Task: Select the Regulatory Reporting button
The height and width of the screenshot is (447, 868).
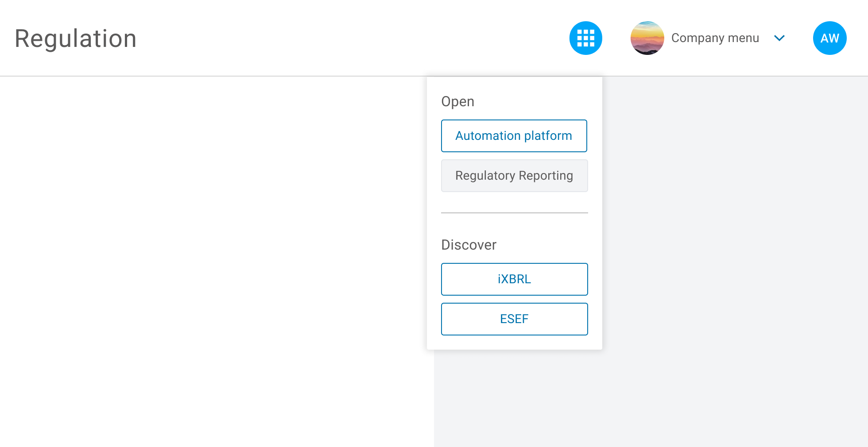Action: click(514, 176)
